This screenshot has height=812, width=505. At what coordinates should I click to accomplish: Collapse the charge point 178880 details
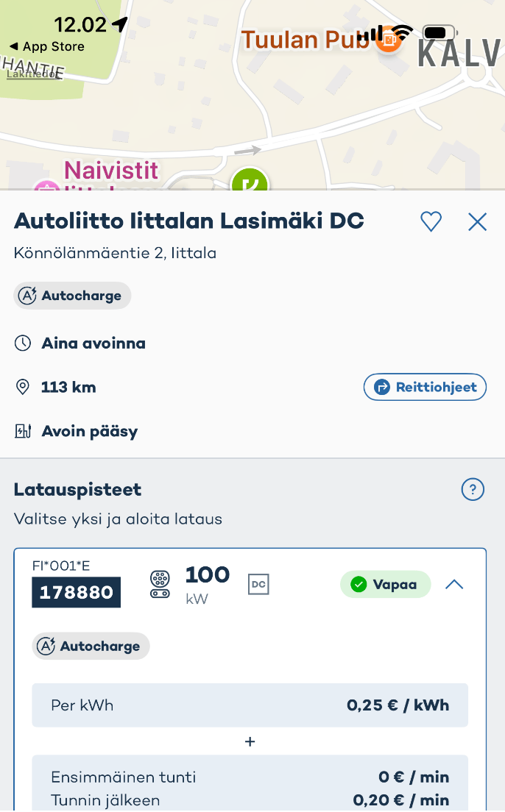[454, 585]
